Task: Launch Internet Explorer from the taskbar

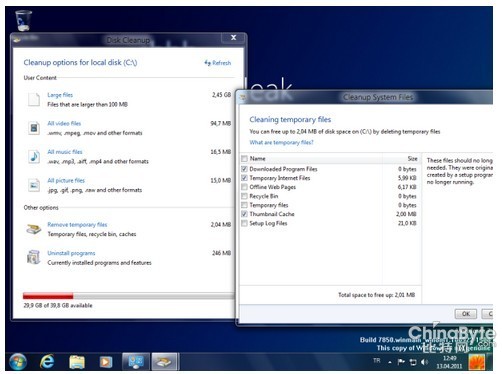Action: (x=47, y=362)
